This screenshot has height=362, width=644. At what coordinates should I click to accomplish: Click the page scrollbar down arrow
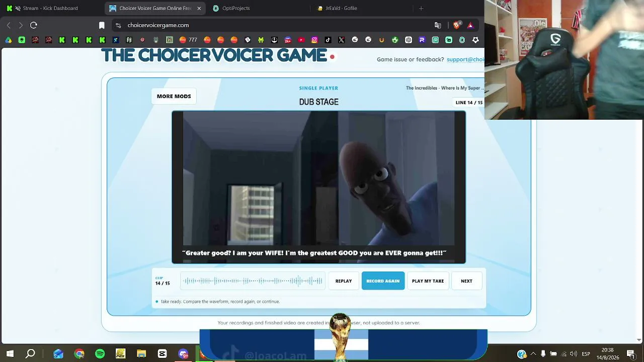pyautogui.click(x=639, y=340)
